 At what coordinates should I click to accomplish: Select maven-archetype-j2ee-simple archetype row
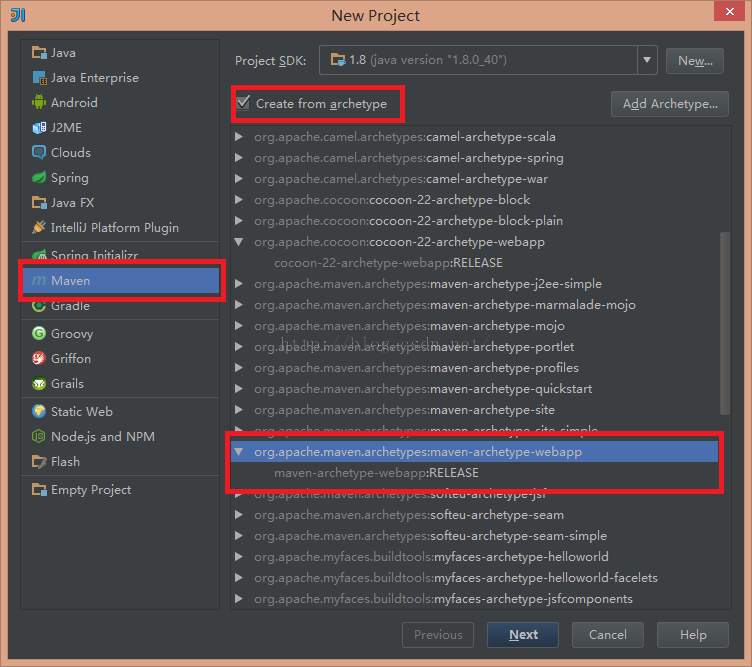(474, 284)
